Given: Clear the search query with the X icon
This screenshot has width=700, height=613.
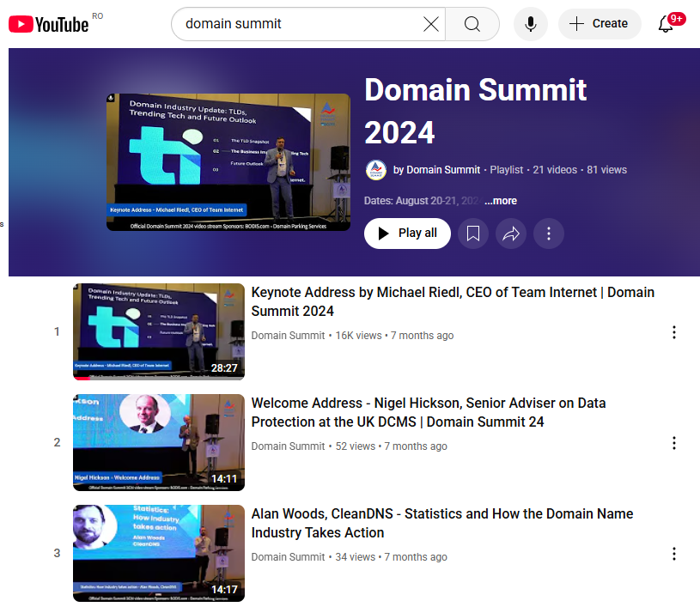Looking at the screenshot, I should [x=431, y=24].
